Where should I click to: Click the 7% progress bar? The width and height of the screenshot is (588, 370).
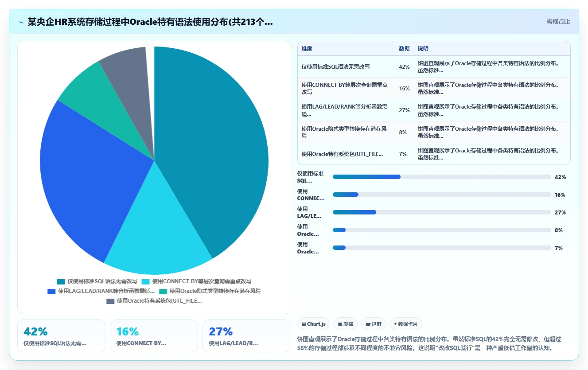pyautogui.click(x=442, y=248)
